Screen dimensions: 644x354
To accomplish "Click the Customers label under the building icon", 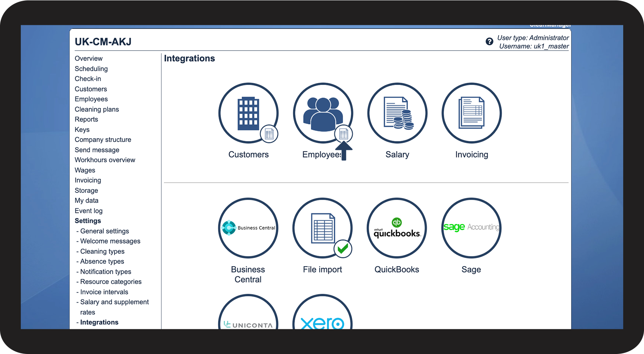I will [249, 155].
